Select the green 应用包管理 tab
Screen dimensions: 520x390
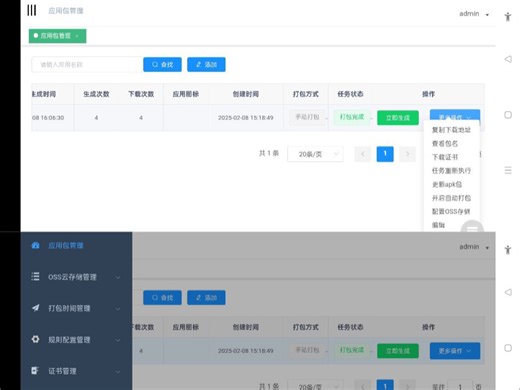57,36
